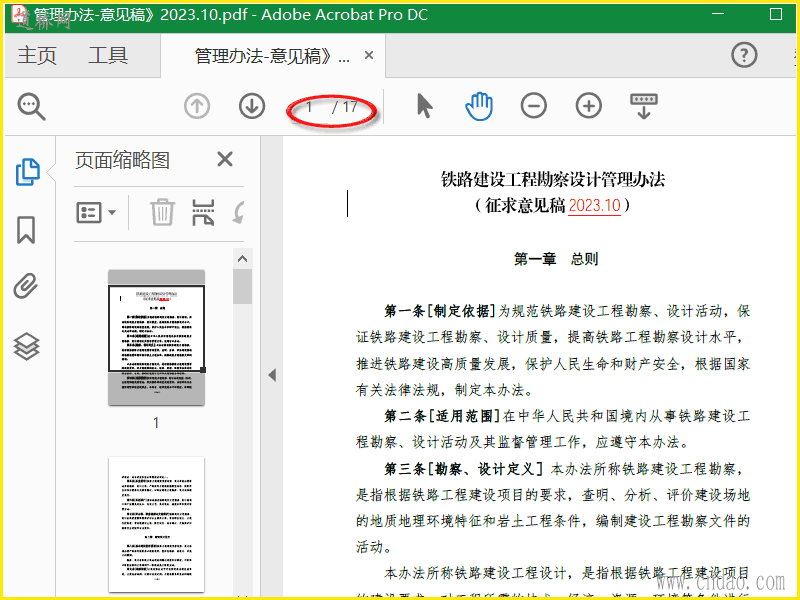
Task: Click the page break icon beside the trash
Action: [203, 212]
